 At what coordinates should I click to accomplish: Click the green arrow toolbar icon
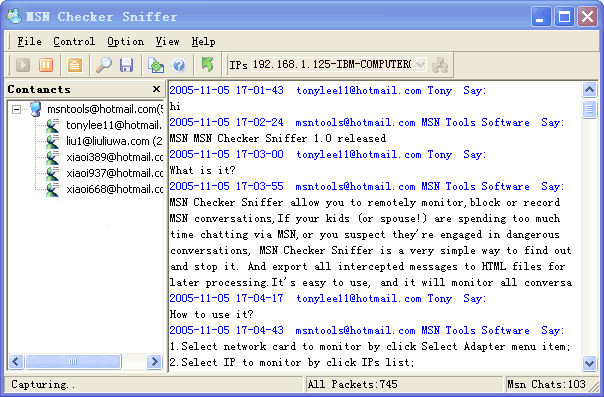click(x=208, y=64)
